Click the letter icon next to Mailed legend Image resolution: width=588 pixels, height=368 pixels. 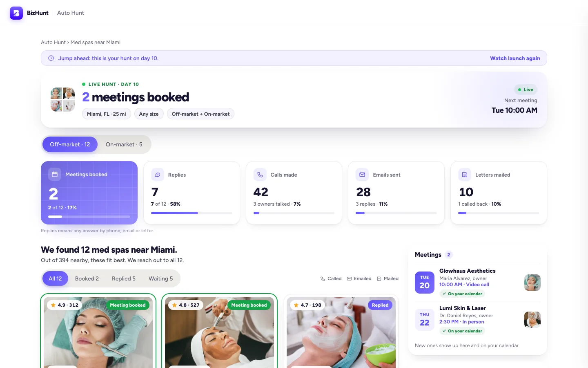(x=379, y=279)
